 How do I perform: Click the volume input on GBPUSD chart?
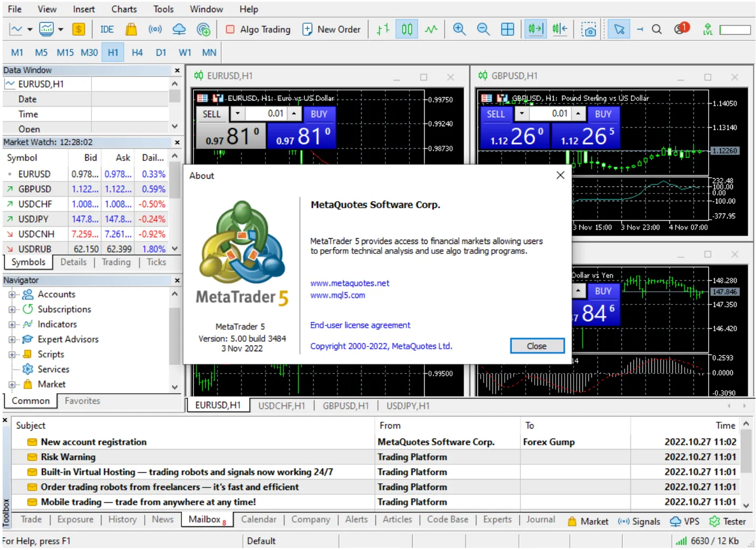[549, 114]
